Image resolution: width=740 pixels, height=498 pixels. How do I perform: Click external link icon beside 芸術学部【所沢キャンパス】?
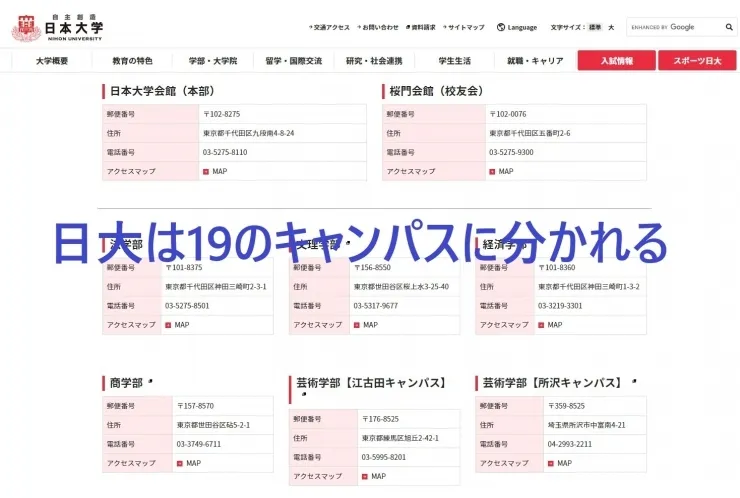click(x=634, y=380)
